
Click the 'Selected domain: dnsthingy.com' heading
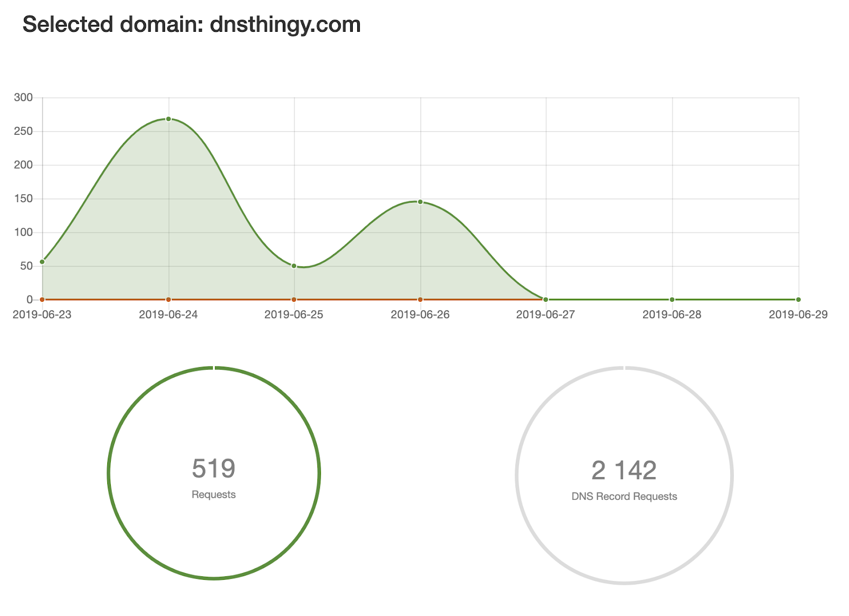pos(192,25)
